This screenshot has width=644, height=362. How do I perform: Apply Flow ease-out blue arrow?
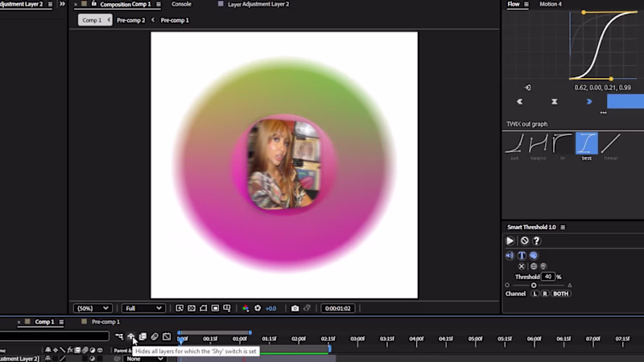click(x=589, y=101)
